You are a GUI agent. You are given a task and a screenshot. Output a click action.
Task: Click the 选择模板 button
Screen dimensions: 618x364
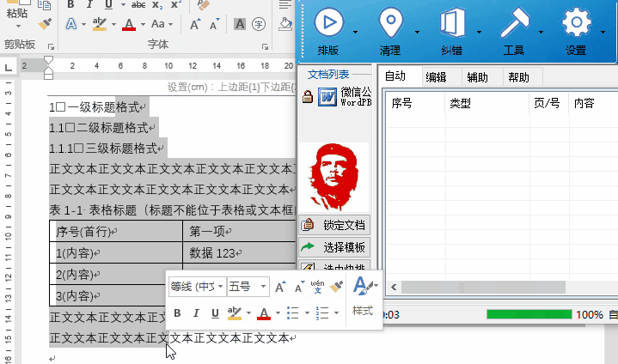335,248
